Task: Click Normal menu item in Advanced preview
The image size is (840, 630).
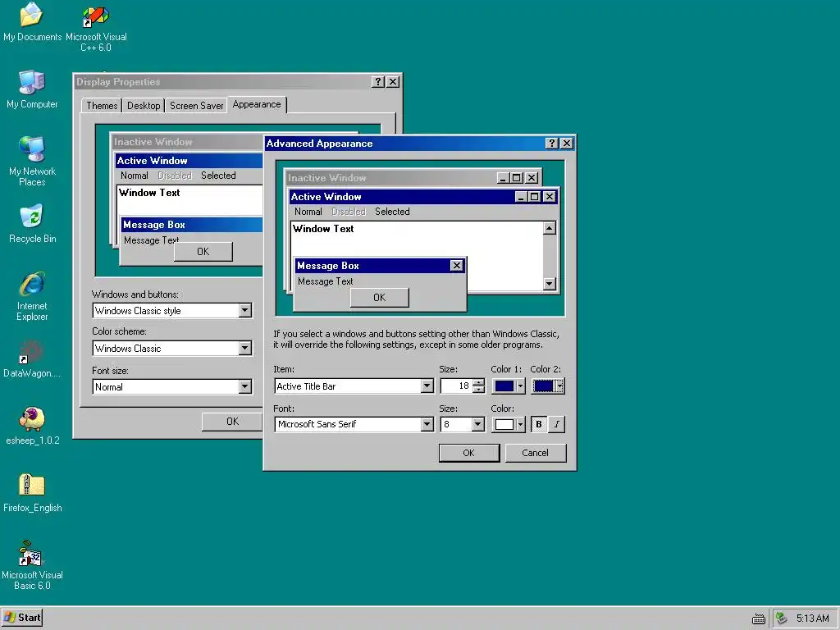Action: (308, 212)
